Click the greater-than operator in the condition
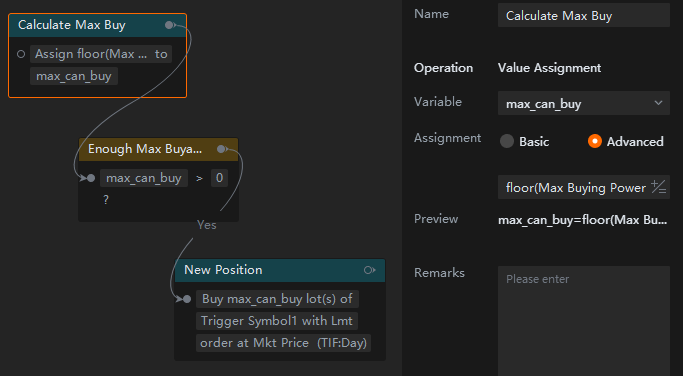 tap(199, 178)
